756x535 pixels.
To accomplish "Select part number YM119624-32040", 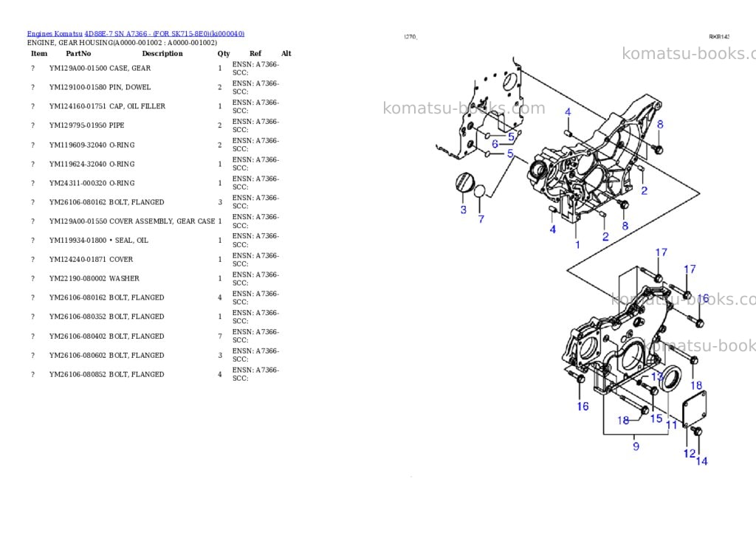I will point(78,165).
